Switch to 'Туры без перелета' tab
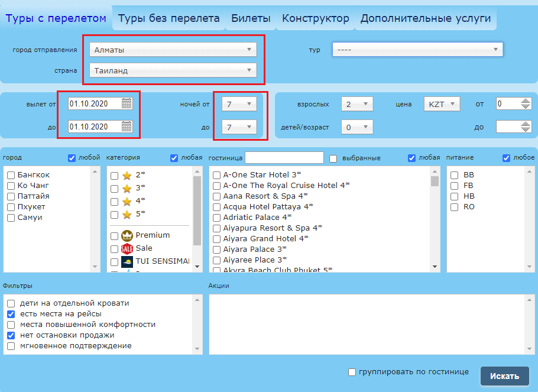Screen dimensions: 538x392 click(169, 18)
